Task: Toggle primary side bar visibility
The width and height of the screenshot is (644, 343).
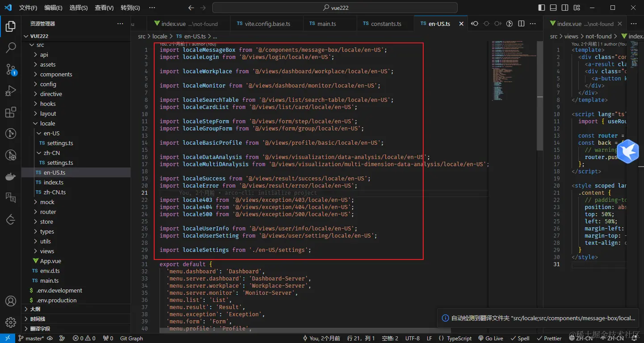Action: [x=542, y=8]
